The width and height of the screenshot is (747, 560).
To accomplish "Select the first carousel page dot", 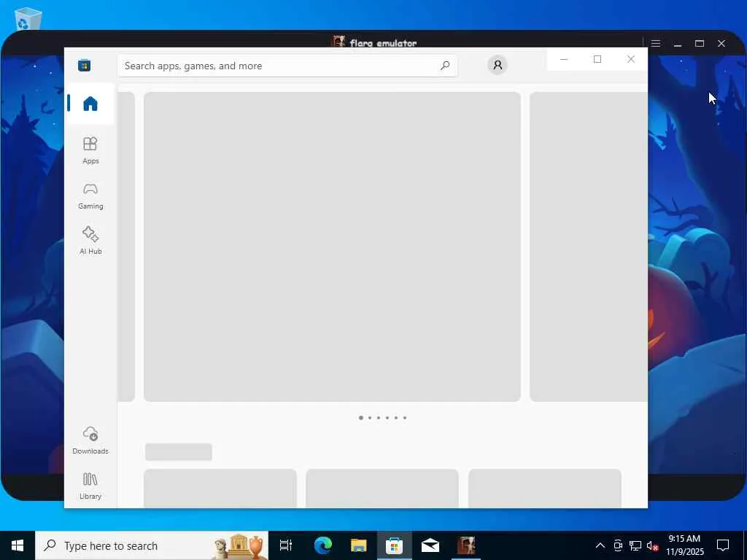I will [x=360, y=418].
